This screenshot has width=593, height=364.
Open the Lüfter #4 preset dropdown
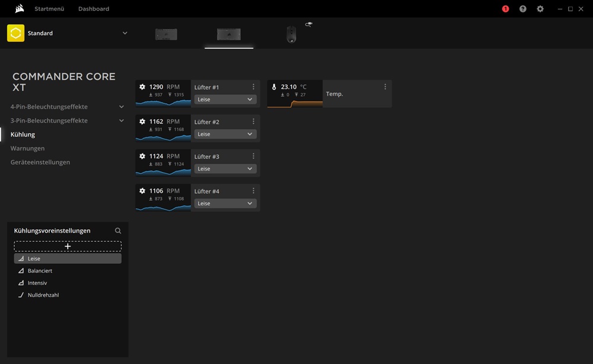(225, 203)
